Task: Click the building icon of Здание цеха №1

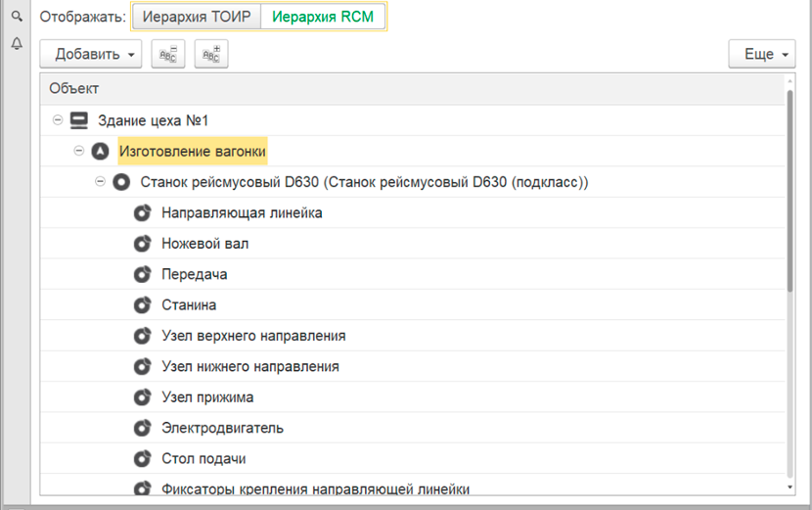Action: (79, 120)
